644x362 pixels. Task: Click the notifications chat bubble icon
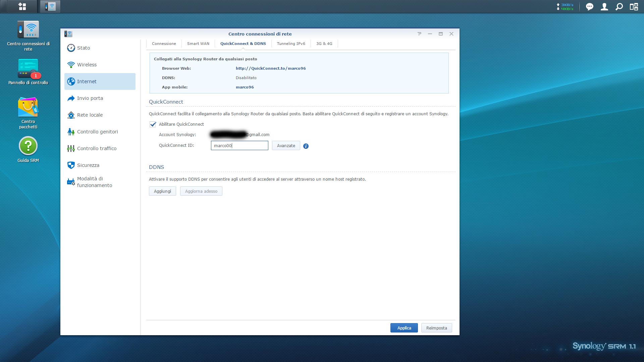(x=589, y=7)
